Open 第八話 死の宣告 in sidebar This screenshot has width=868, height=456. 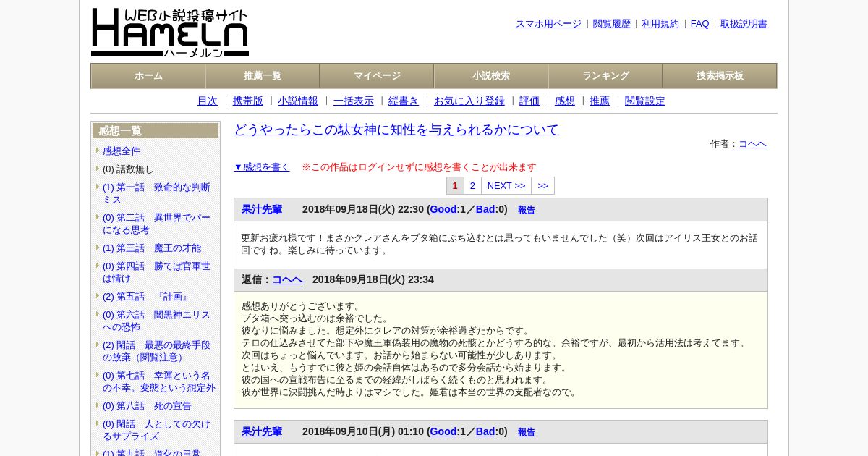(x=147, y=406)
